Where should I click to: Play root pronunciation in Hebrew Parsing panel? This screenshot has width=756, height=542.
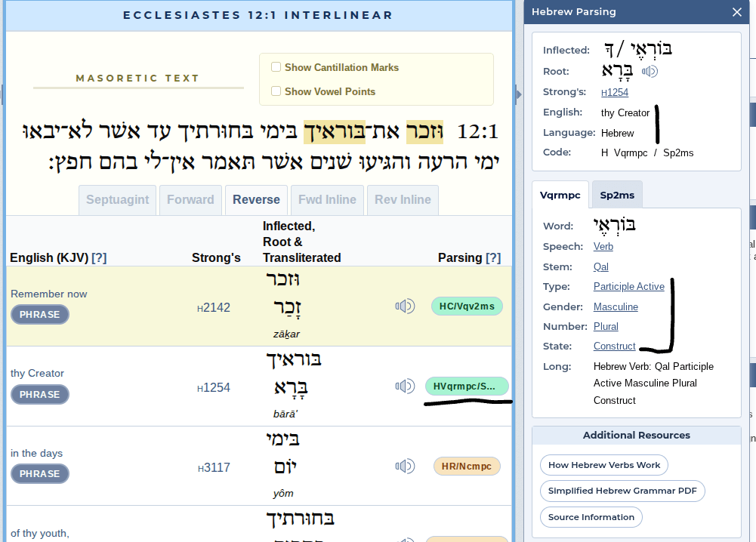[x=650, y=72]
